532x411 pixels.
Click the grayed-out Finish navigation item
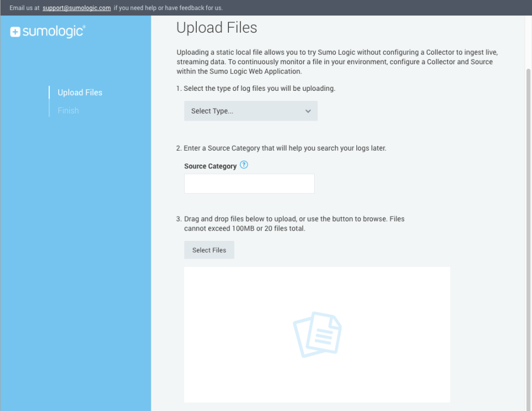pos(68,110)
